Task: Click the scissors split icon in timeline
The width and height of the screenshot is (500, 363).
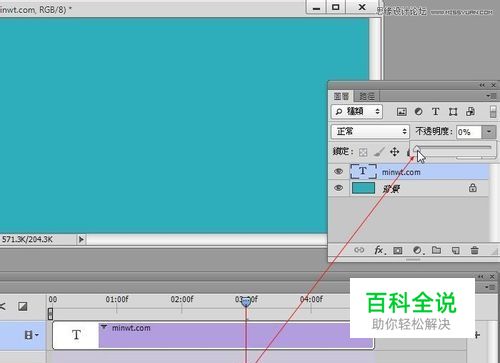Action: [3, 306]
